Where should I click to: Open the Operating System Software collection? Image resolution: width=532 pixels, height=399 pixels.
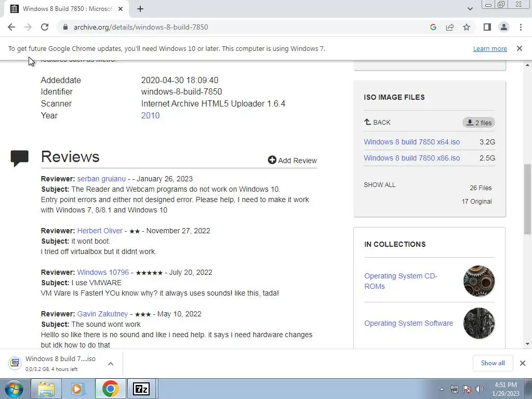[x=408, y=323]
